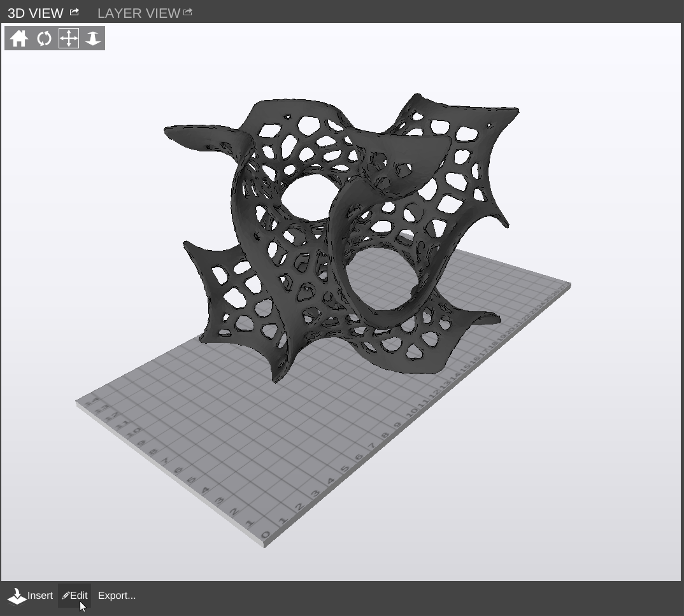Click the pencil icon beside Edit
684x616 pixels.
65,596
